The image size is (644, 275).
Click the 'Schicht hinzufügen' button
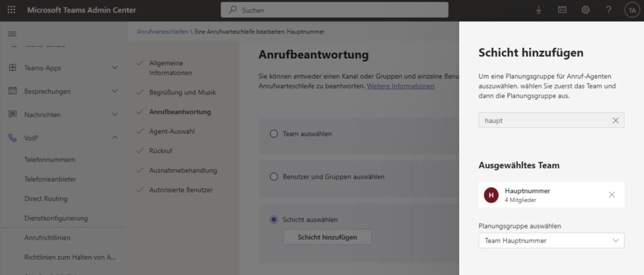(x=328, y=237)
